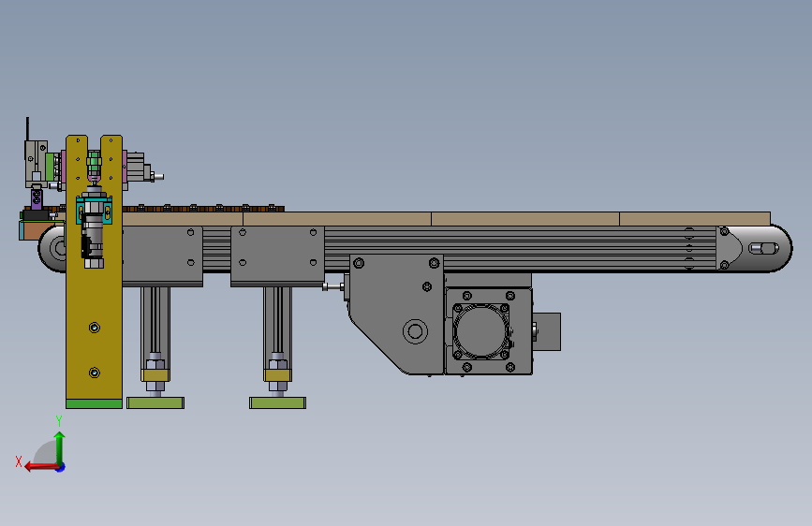This screenshot has height=526, width=812.
Task: Select the purple sensor block at left
Action: 37,199
